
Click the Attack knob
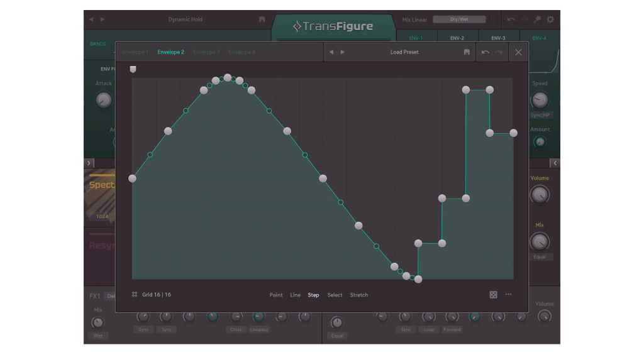pyautogui.click(x=104, y=100)
